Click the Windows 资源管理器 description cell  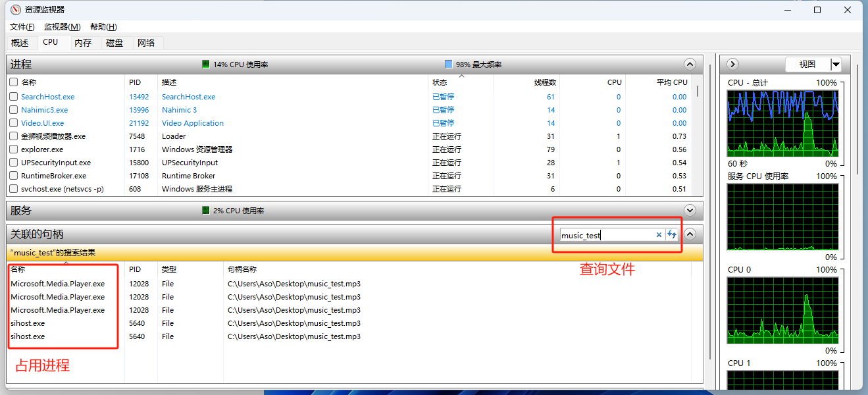coord(197,149)
